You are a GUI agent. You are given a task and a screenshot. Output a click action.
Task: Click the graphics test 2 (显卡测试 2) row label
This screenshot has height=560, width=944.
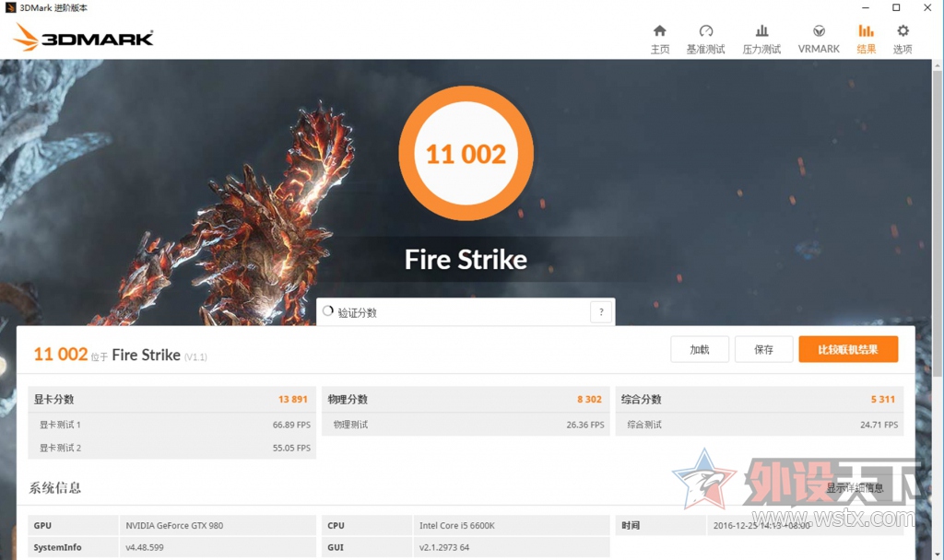(60, 449)
